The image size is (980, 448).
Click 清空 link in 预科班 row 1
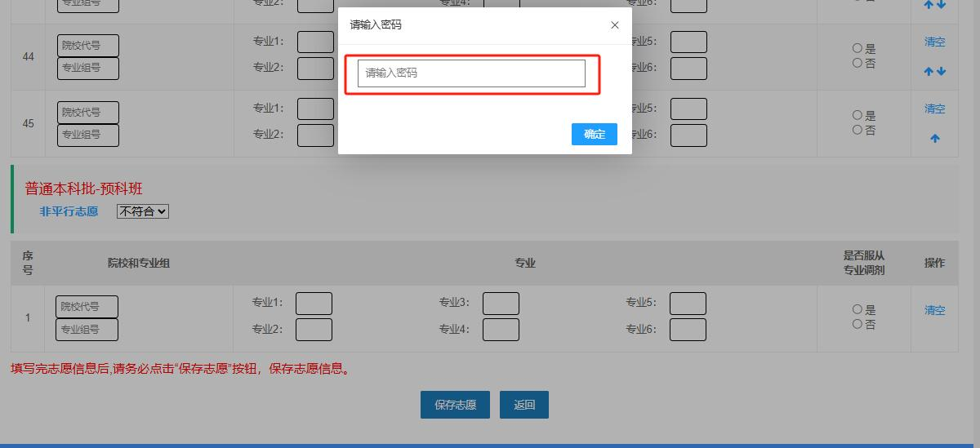(x=935, y=310)
